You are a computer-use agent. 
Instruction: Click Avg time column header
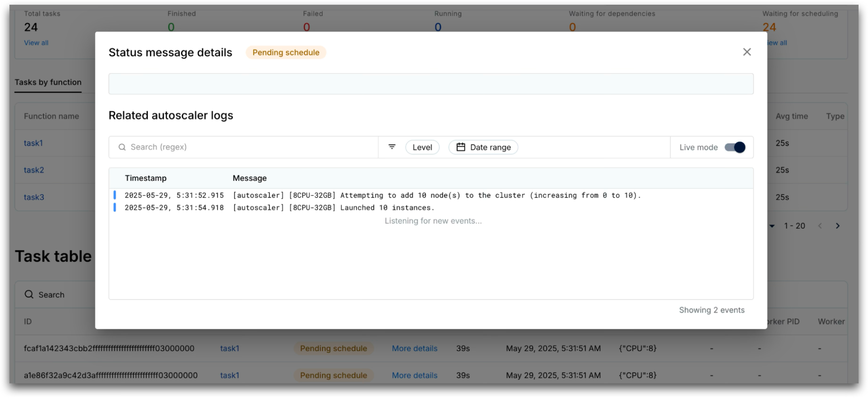792,116
